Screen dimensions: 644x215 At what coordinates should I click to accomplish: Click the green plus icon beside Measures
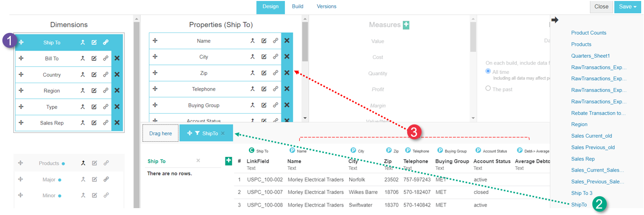pos(406,25)
